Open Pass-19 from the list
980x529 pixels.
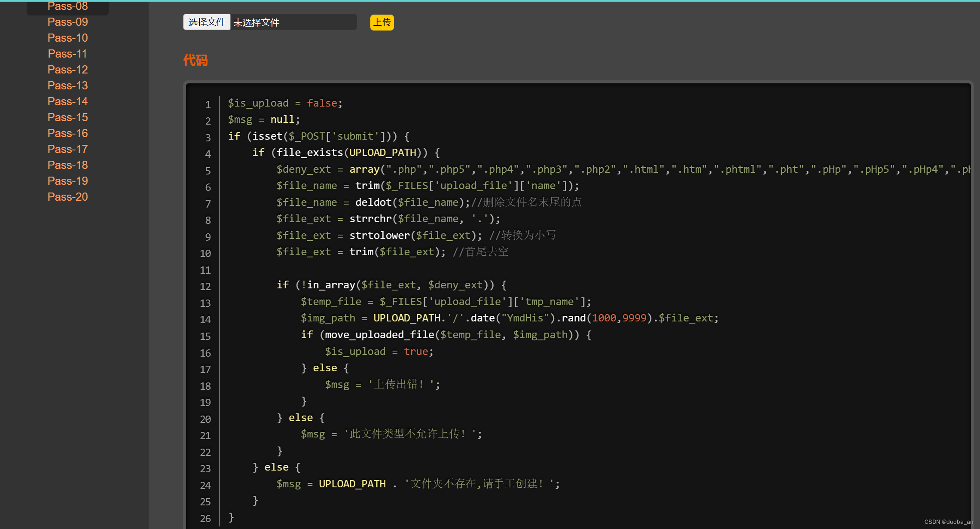[67, 181]
